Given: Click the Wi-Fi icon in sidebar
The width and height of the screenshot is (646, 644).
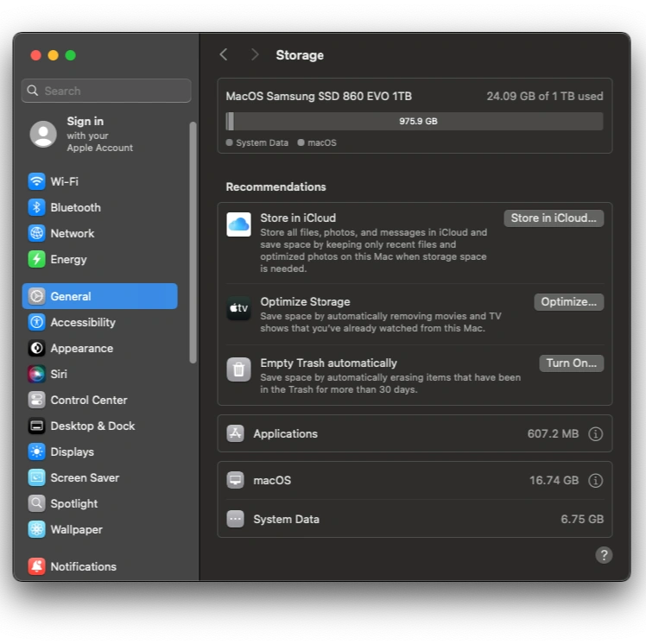Looking at the screenshot, I should [x=36, y=181].
